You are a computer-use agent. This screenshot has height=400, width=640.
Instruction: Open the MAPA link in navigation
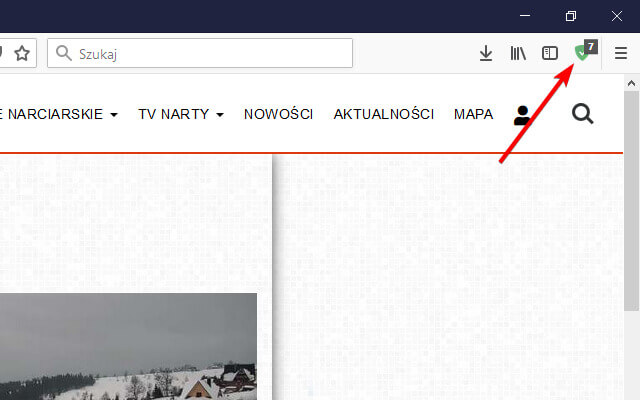point(473,114)
